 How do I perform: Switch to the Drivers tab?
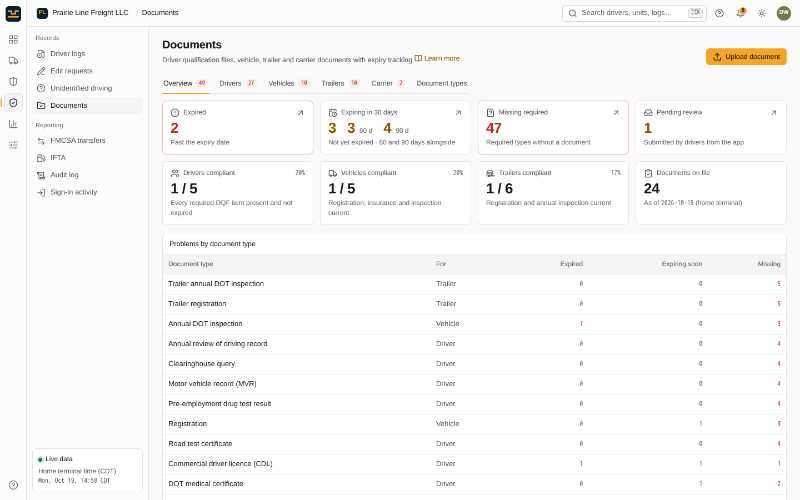[237, 84]
